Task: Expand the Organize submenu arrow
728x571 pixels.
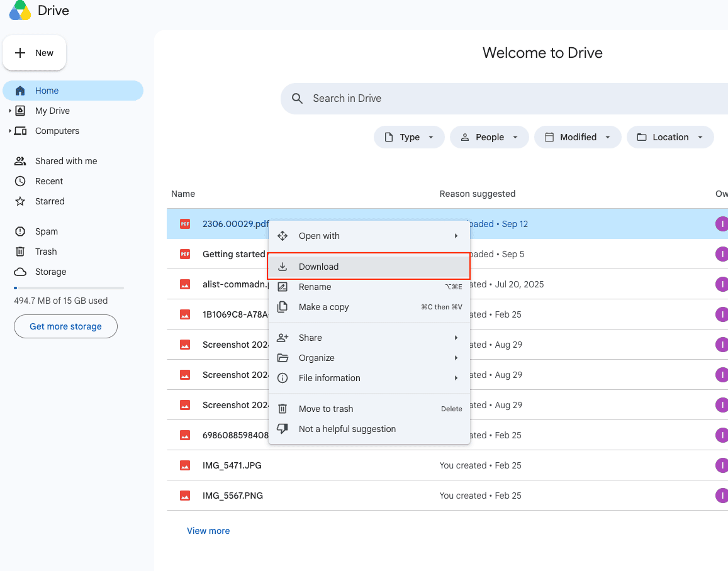Action: pos(456,358)
